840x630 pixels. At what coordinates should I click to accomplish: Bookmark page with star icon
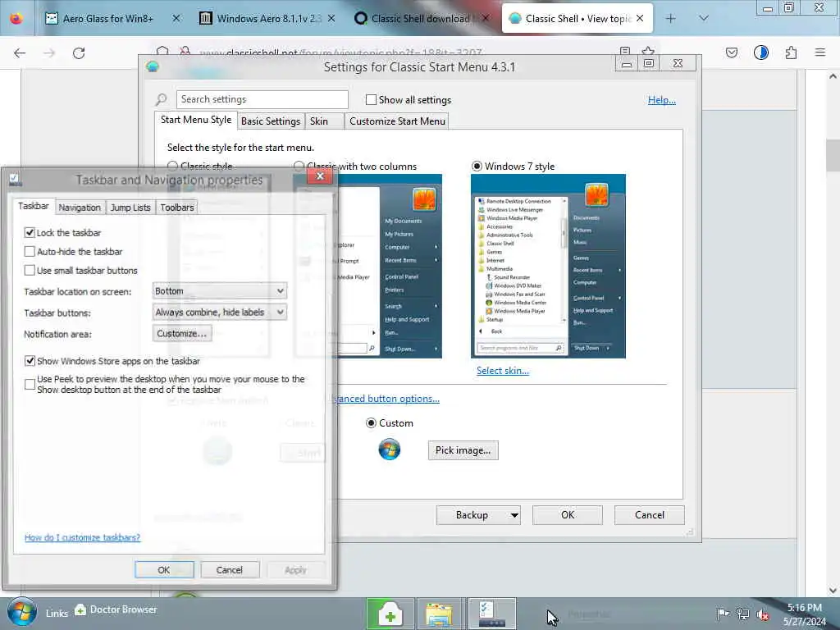[648, 51]
